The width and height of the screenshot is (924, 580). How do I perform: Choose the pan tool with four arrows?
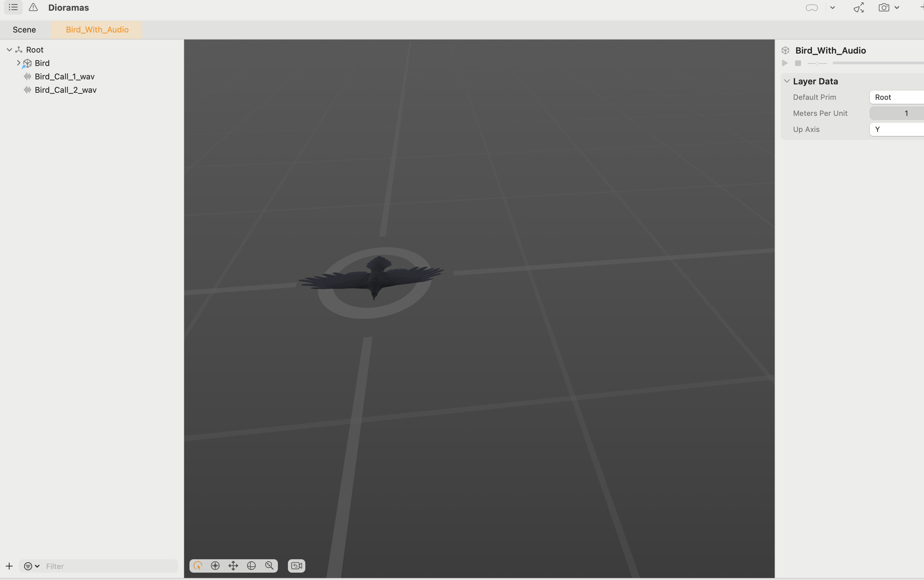tap(233, 566)
